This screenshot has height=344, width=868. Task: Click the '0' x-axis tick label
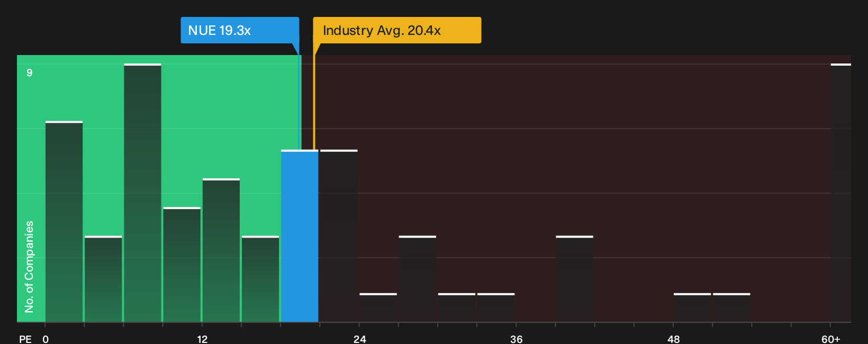point(46,339)
